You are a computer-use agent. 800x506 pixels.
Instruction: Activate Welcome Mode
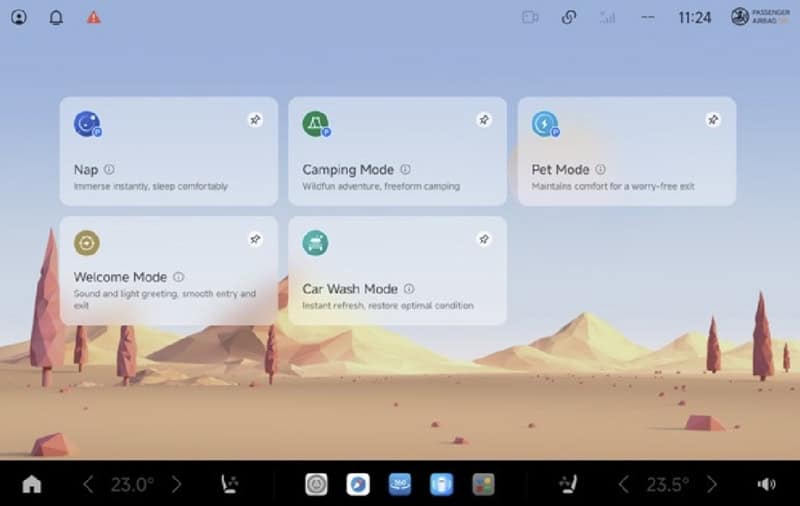point(168,271)
